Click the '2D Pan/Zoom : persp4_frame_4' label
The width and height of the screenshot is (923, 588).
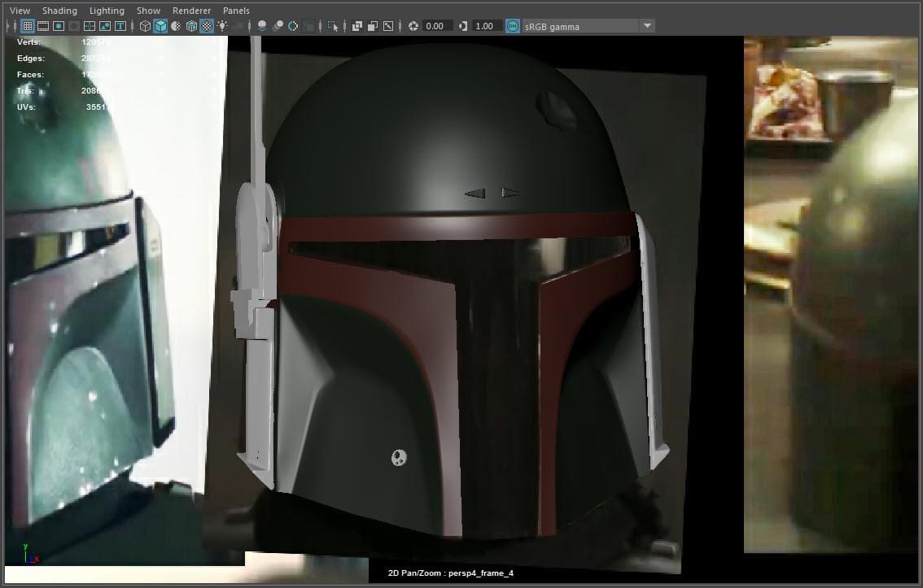click(x=451, y=573)
